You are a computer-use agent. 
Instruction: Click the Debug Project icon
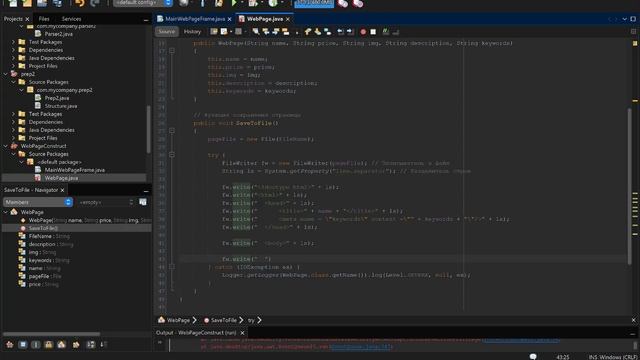253,3
